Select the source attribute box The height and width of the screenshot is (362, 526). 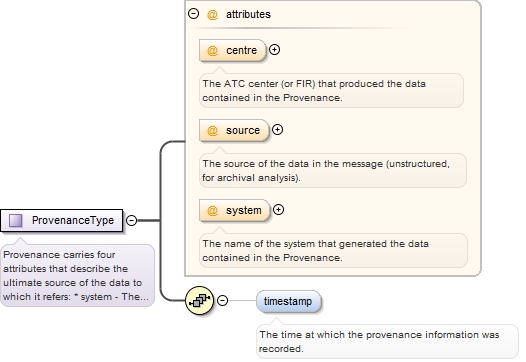tap(234, 130)
